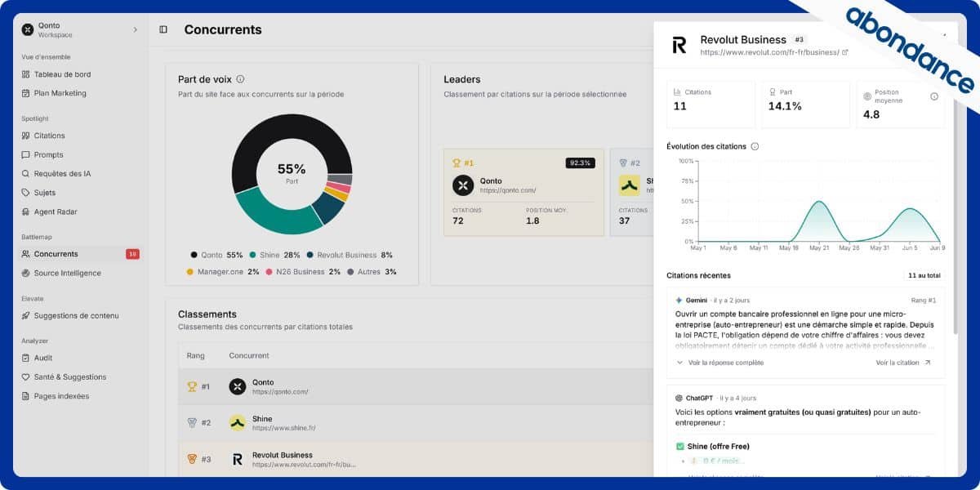The height and width of the screenshot is (490, 980).
Task: Click the Revolut logo in detail panel header
Action: click(x=679, y=45)
